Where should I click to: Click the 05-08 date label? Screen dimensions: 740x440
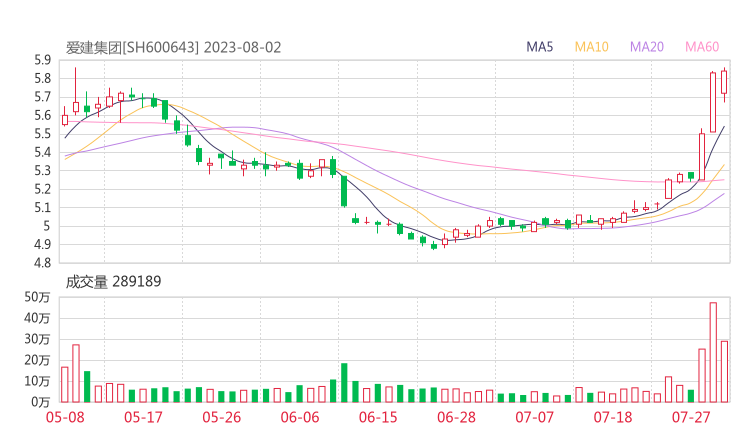click(65, 417)
